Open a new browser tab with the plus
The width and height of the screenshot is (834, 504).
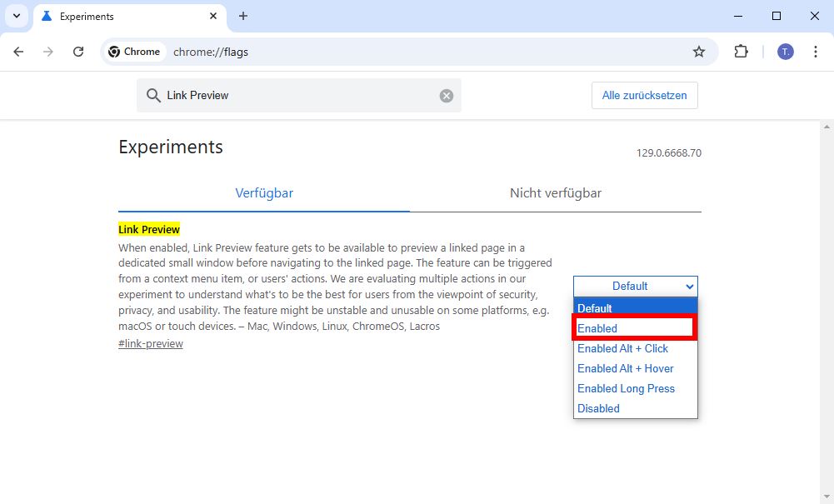[x=242, y=16]
